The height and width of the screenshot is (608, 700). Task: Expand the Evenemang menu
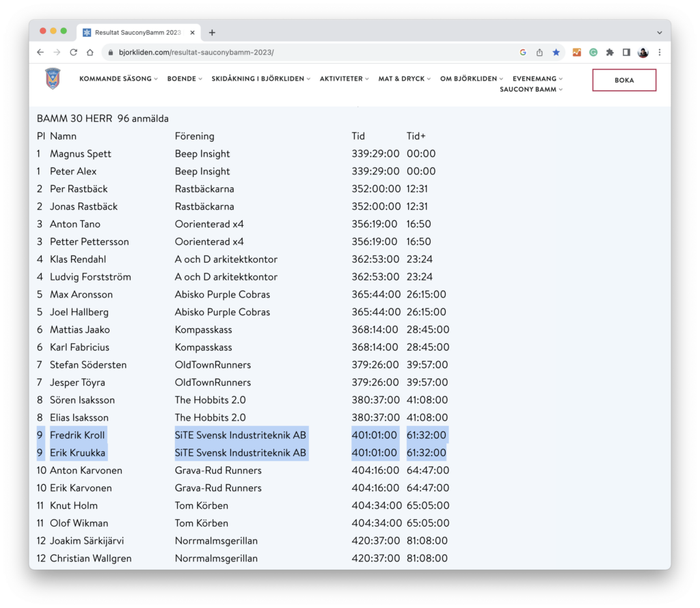(537, 79)
